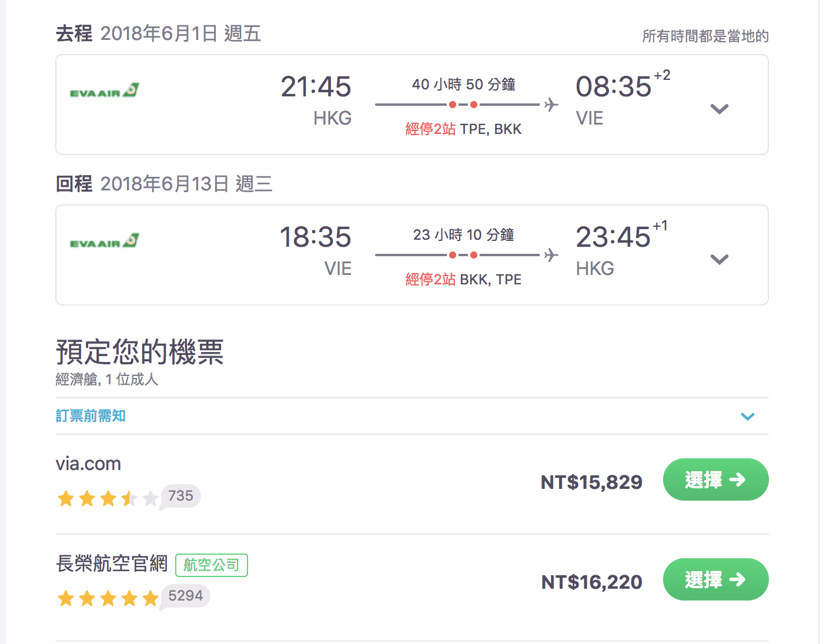Image resolution: width=823 pixels, height=644 pixels.
Task: Select 長榮航空官網 offer for NT$16,220
Action: click(x=715, y=579)
